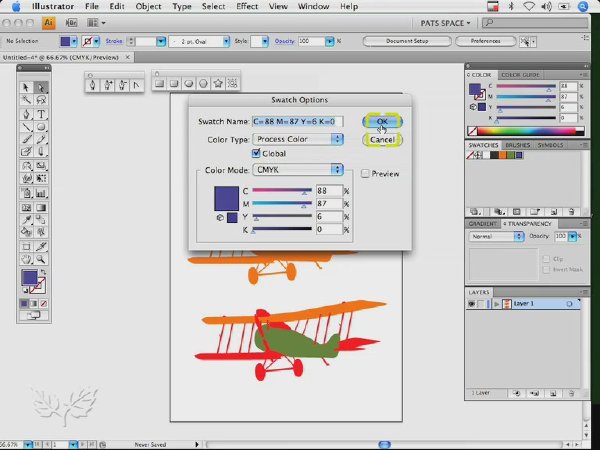
Task: Open the Color Type dropdown
Action: [298, 139]
